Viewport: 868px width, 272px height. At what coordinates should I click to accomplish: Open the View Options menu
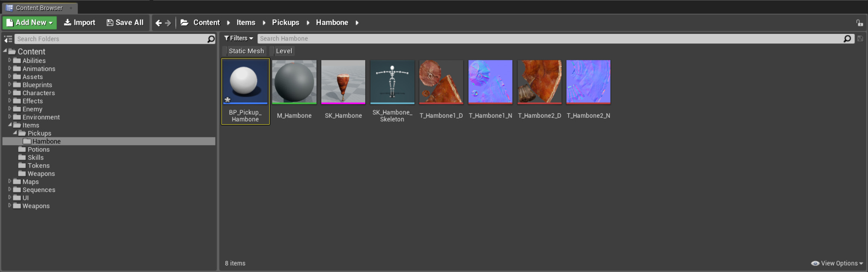(x=837, y=263)
